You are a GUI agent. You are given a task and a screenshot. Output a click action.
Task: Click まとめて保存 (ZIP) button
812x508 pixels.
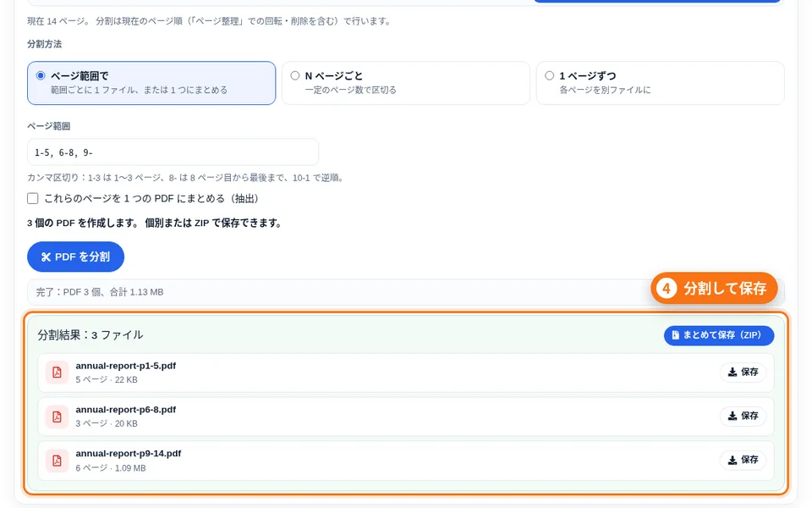(x=719, y=335)
